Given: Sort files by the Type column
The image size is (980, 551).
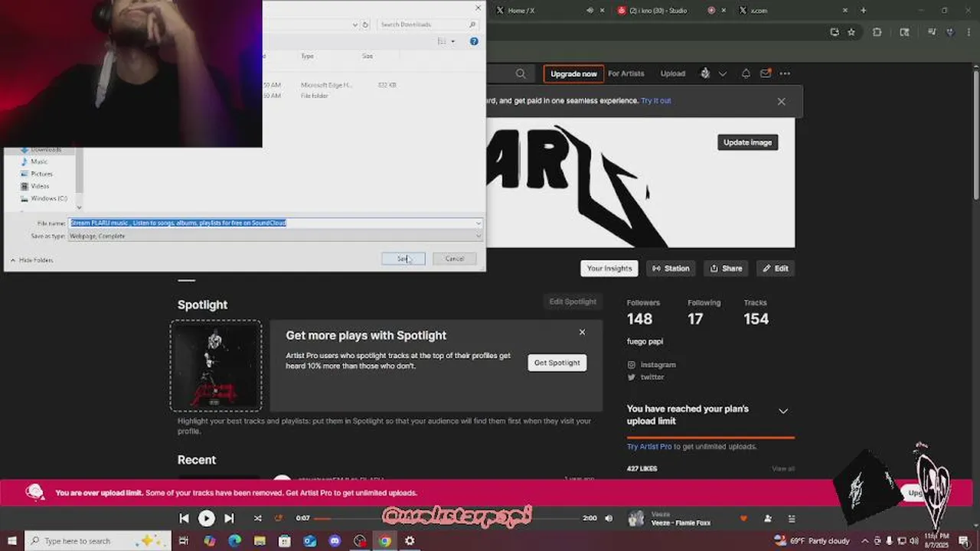Looking at the screenshot, I should 307,56.
